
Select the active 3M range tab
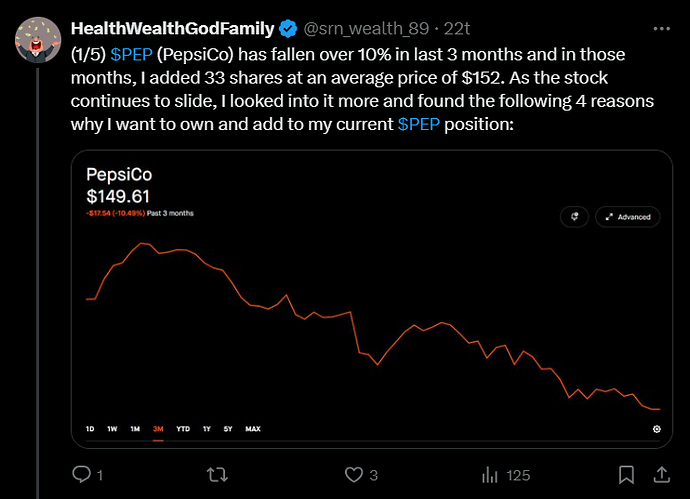[x=158, y=429]
